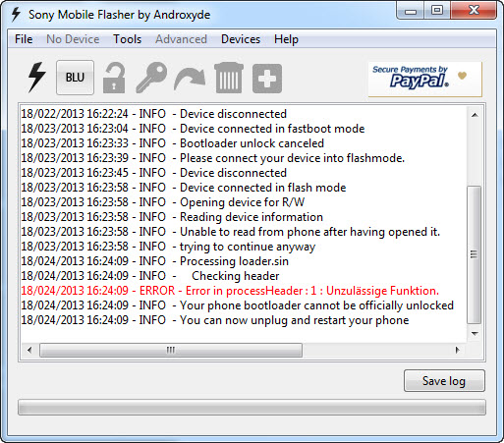Click the BLU bootloader unlock button
This screenshot has width=504, height=443.
point(75,78)
